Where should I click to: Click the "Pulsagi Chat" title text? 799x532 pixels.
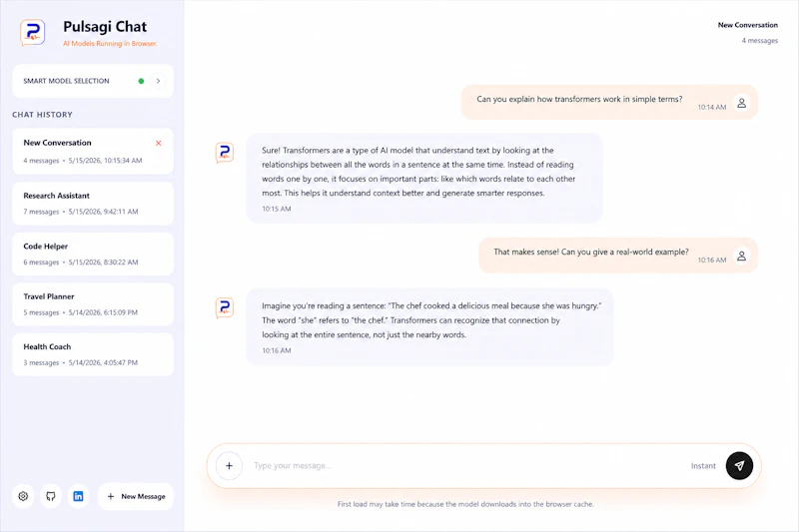(105, 27)
